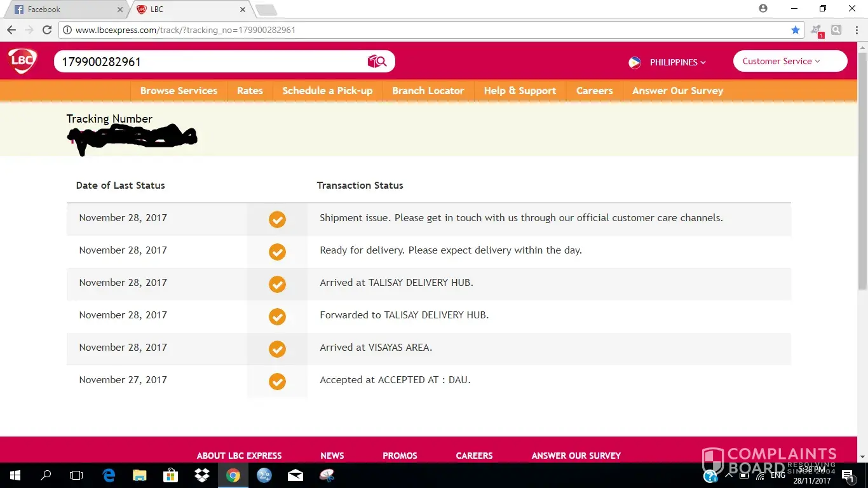This screenshot has width=868, height=488.
Task: Close the Facebook tab
Action: point(120,10)
